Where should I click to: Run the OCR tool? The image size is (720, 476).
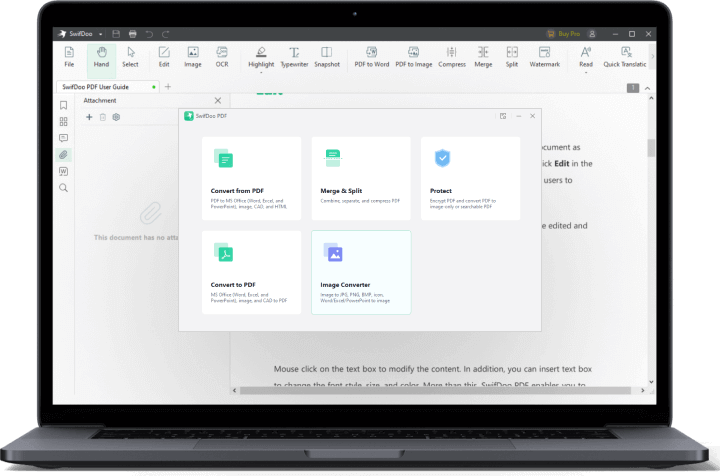point(222,57)
